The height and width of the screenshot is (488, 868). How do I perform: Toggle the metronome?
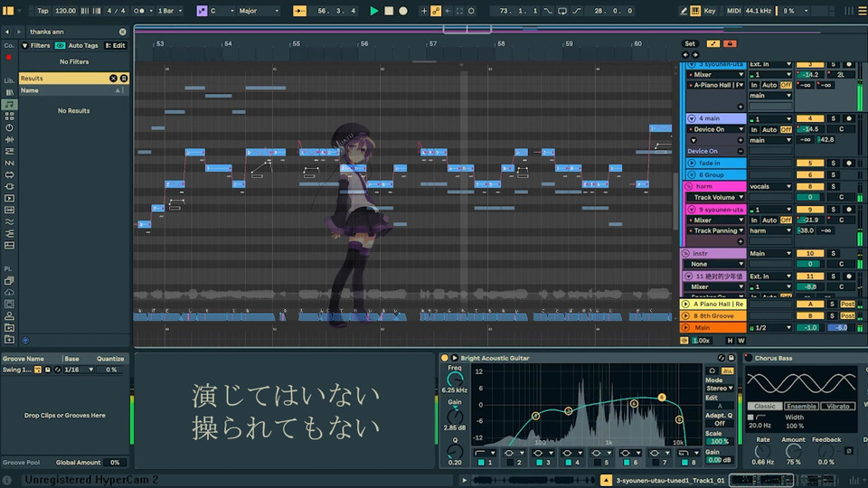point(141,11)
